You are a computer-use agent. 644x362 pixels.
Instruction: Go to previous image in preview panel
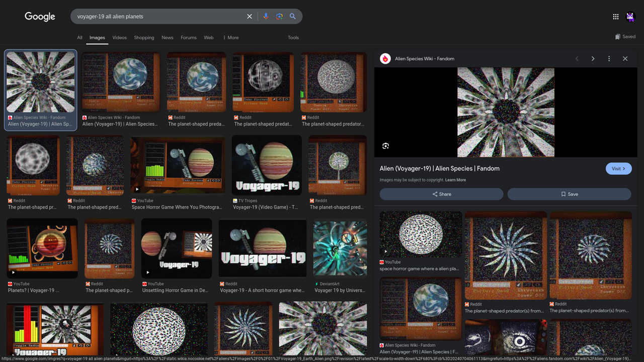[577, 59]
